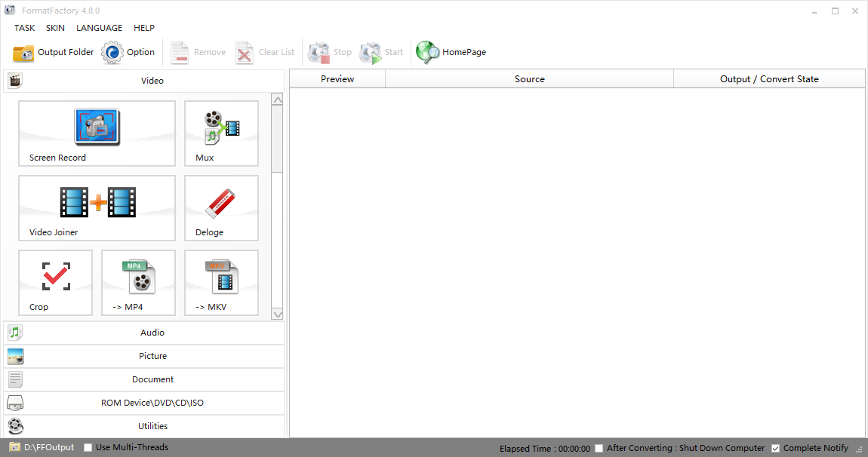868x457 pixels.
Task: Choose the -> MP4 converter
Action: [138, 283]
